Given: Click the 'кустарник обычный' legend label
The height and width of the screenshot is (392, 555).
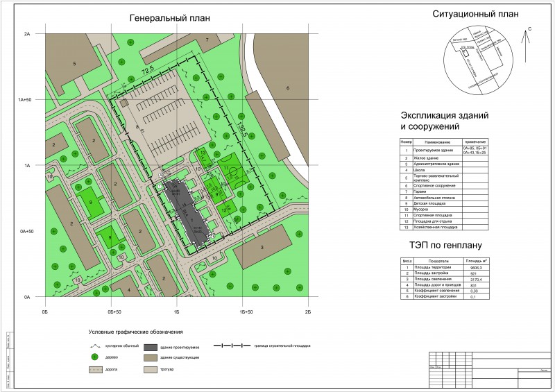Looking at the screenshot, I should (122, 346).
